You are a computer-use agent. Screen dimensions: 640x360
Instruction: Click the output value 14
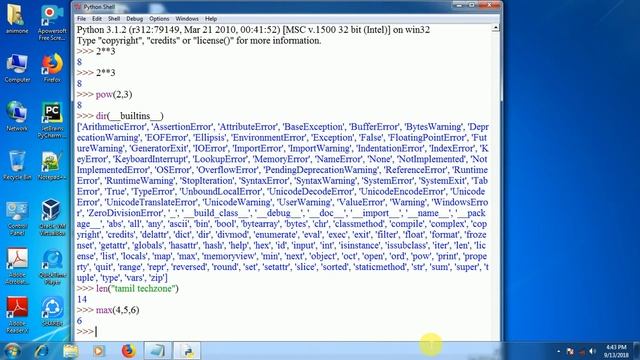click(x=82, y=299)
